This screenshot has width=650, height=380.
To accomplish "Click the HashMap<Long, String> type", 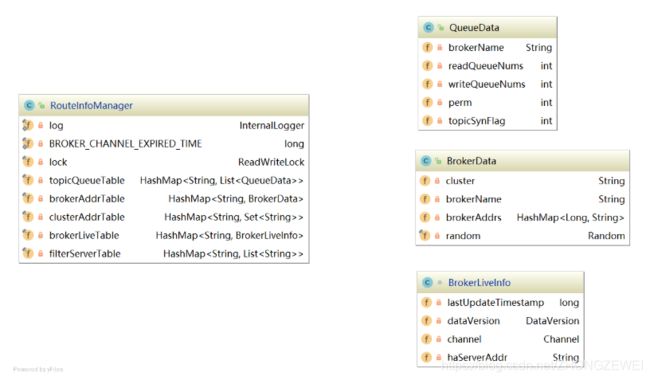I will pos(570,217).
